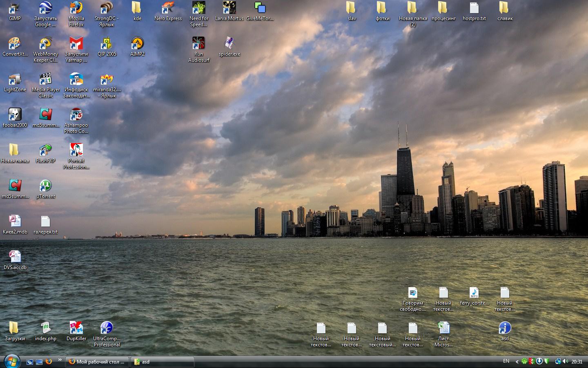The height and width of the screenshot is (368, 588).
Task: Select the hostpro.txt file
Action: [x=474, y=9]
